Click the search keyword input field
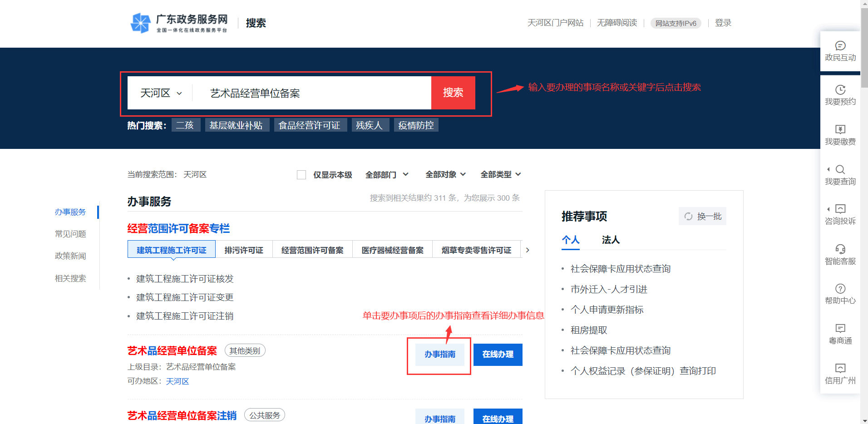The height and width of the screenshot is (424, 868). 313,93
